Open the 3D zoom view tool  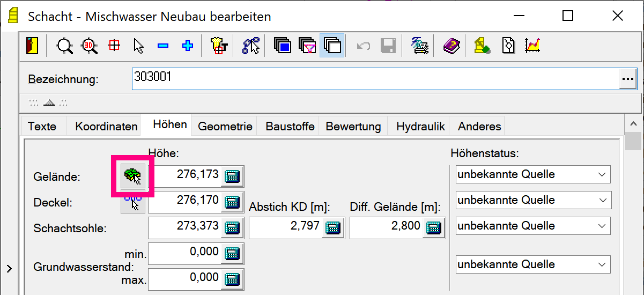tap(90, 46)
